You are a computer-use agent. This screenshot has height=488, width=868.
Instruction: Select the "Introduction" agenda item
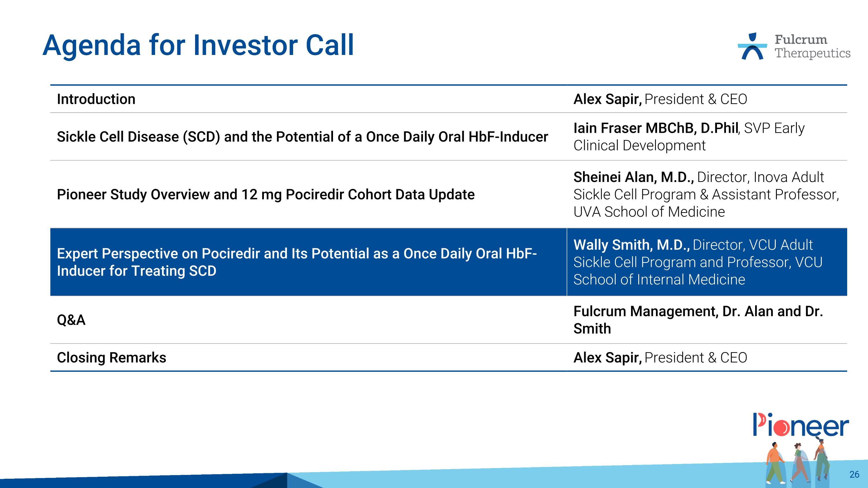(x=96, y=99)
